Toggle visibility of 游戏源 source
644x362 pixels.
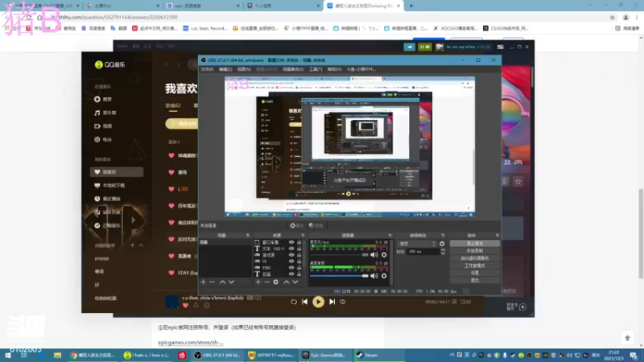point(291,255)
